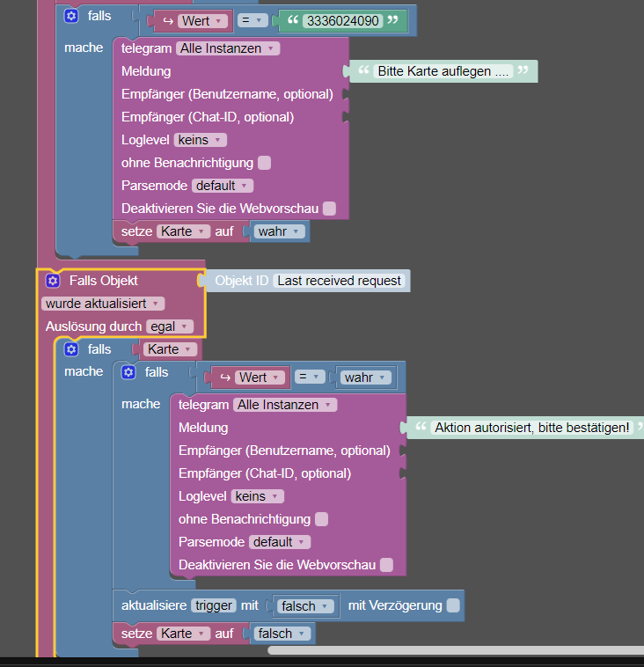644x667 pixels.
Task: Open Loglevel keins dropdown in second telegram
Action: (258, 496)
